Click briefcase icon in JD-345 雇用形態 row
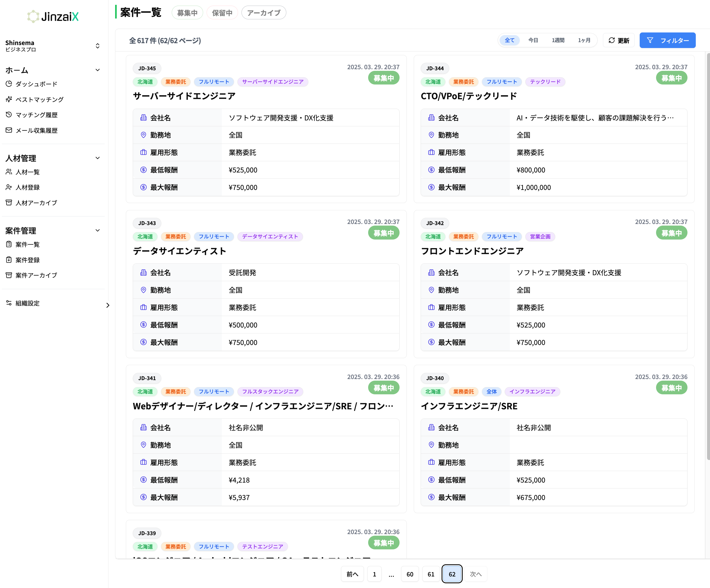The width and height of the screenshot is (710, 588). coord(143,152)
